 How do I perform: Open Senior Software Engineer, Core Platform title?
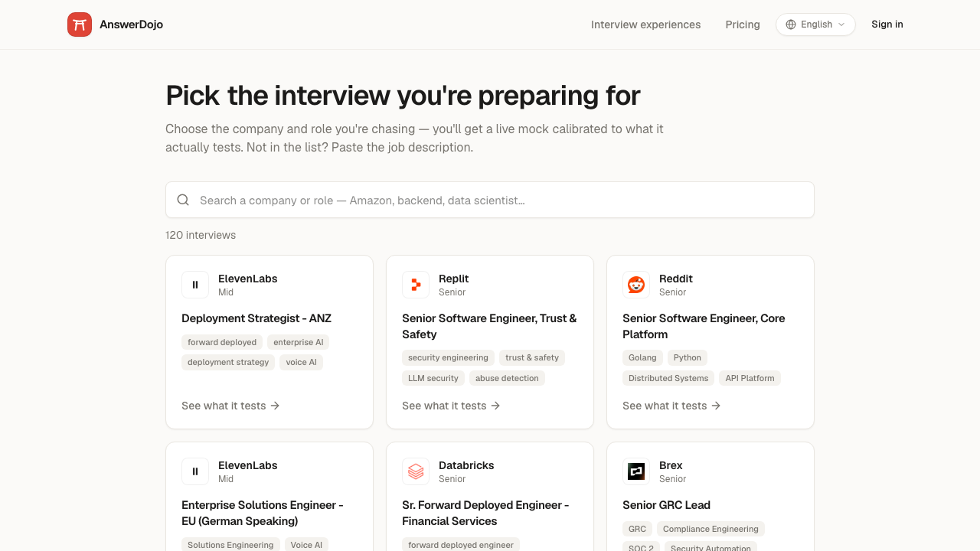(704, 326)
